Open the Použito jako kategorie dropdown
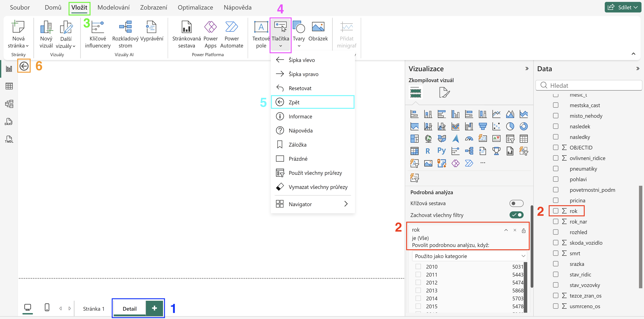The height and width of the screenshot is (319, 644). pyautogui.click(x=469, y=256)
